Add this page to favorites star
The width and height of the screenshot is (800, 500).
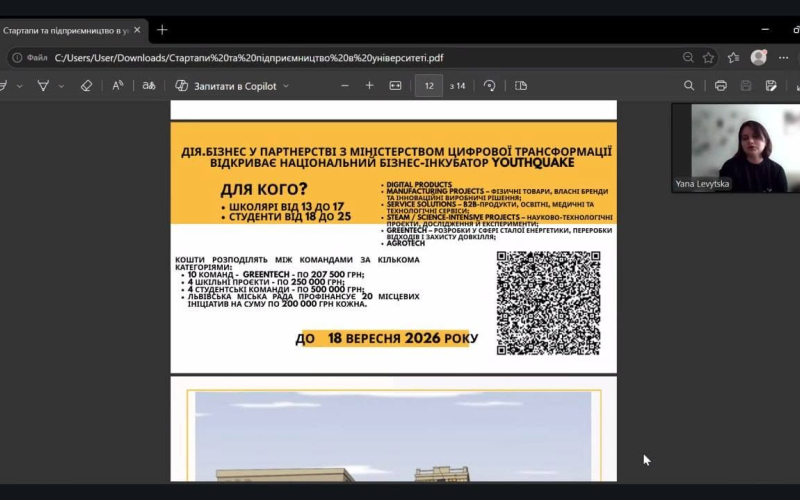[x=708, y=58]
